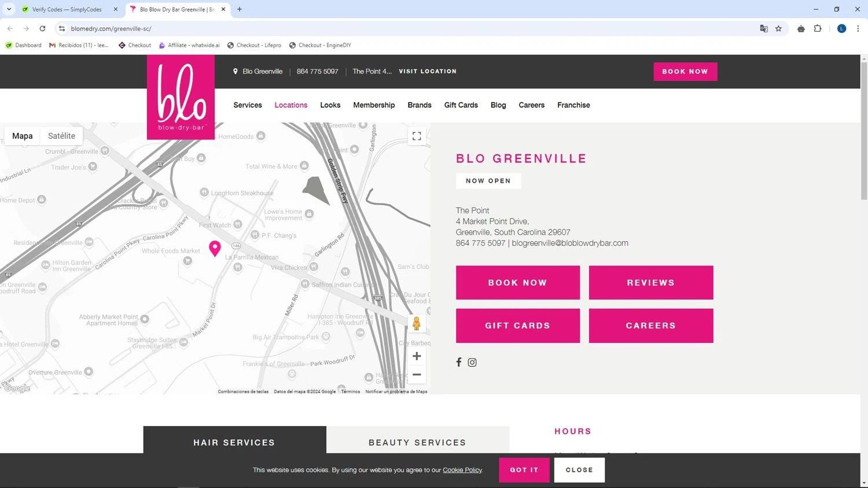This screenshot has height=488, width=868.
Task: Switch to the Verify Codes SimplyCodes tab
Action: pos(67,9)
